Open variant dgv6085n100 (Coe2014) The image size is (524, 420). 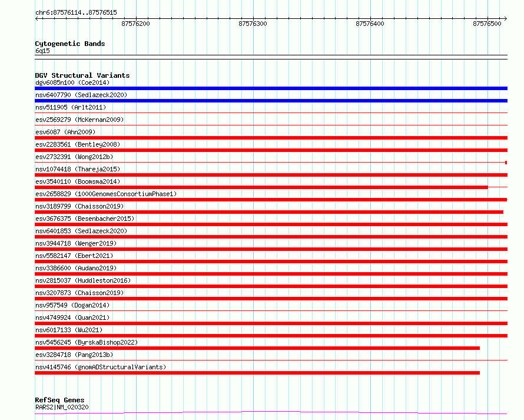[x=72, y=82]
